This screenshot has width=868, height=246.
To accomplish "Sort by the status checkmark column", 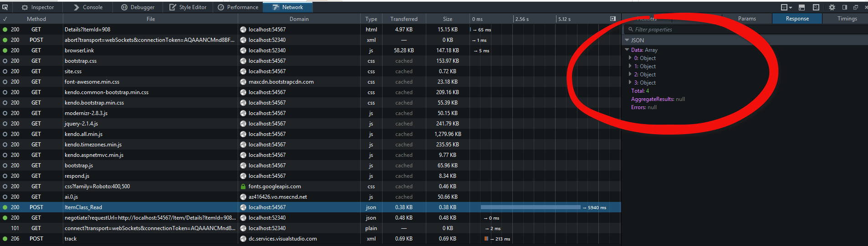I will [5, 19].
